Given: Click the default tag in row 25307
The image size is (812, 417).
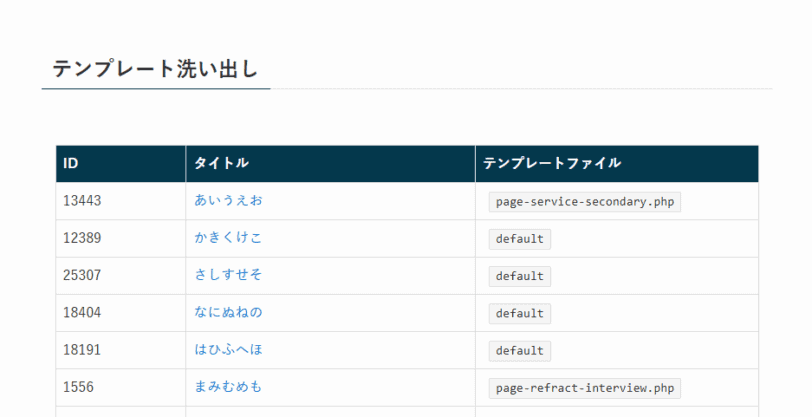Looking at the screenshot, I should point(519,277).
